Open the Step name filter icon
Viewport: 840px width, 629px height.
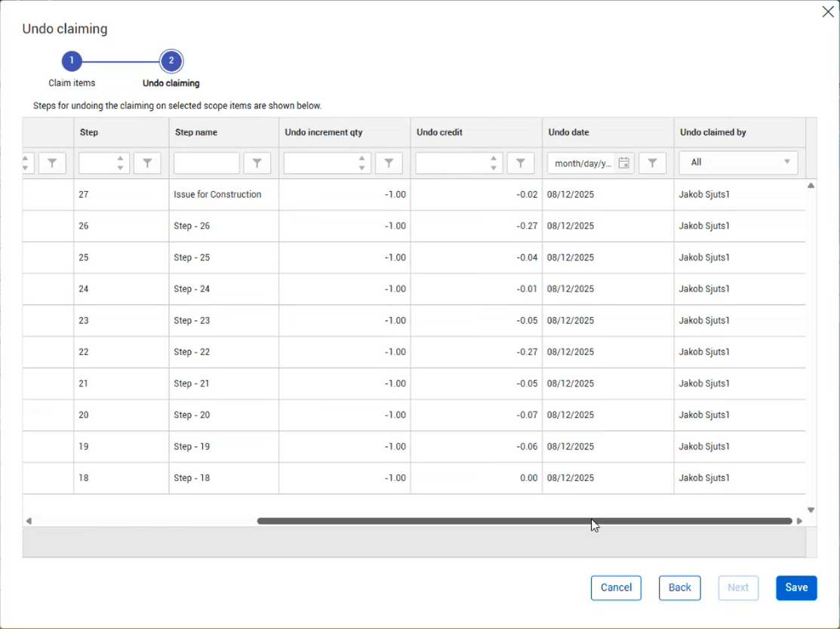point(257,163)
